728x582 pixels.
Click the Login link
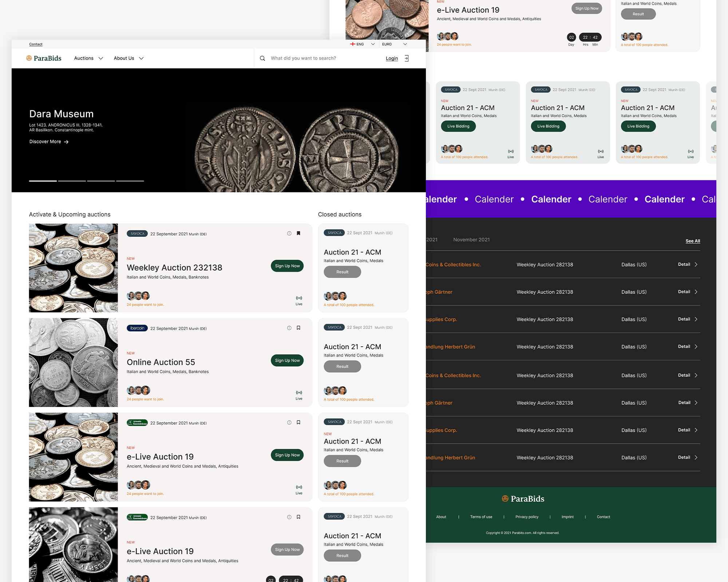point(392,58)
